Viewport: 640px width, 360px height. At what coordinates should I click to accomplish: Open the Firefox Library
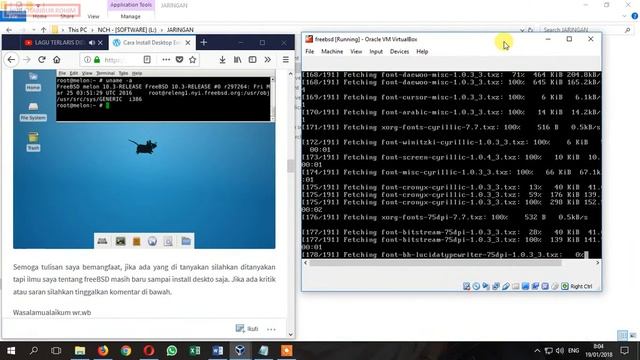coord(238,60)
